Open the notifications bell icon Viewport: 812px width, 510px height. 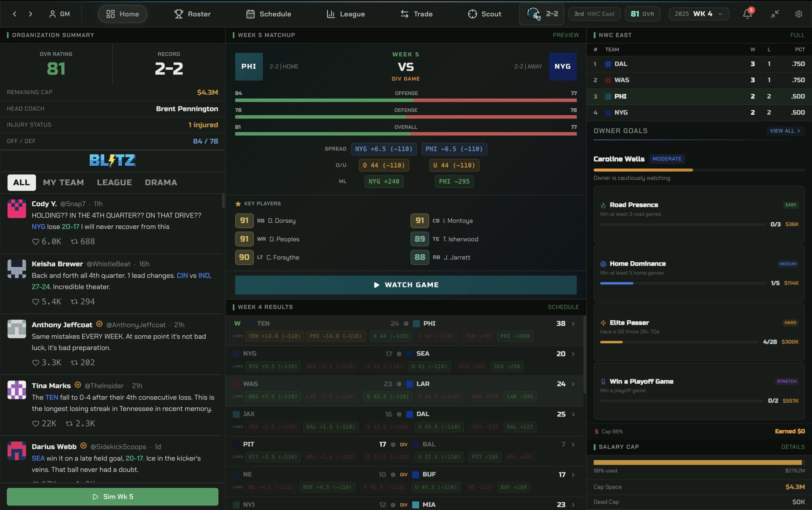point(747,14)
